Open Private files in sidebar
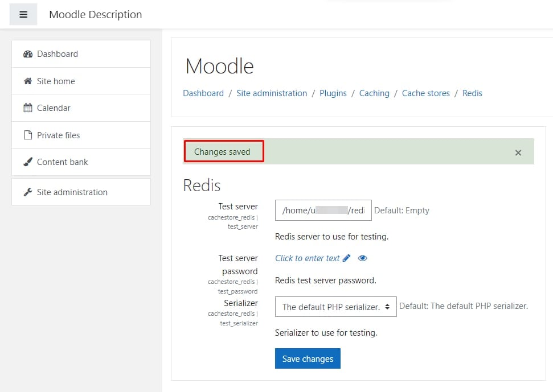The image size is (553, 392). click(x=81, y=135)
